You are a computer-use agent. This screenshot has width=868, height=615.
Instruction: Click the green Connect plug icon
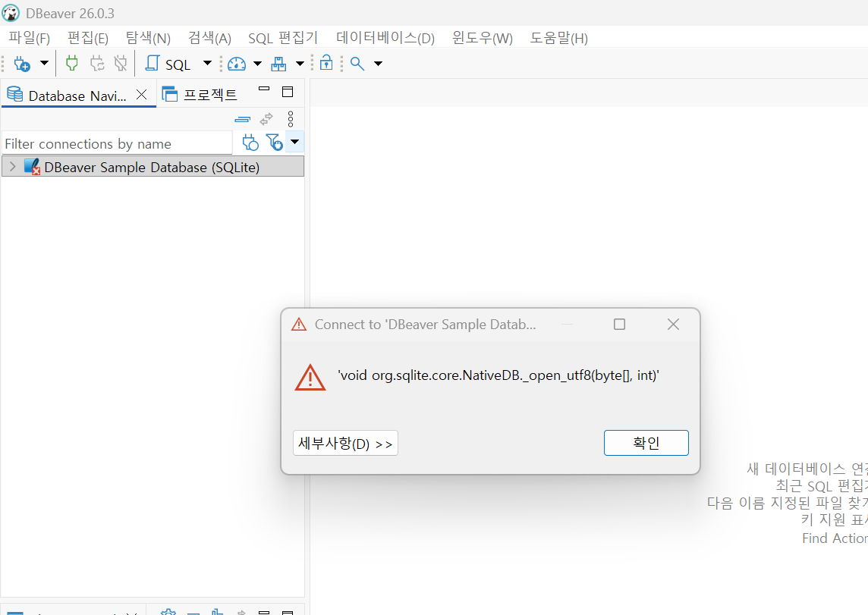(x=71, y=63)
